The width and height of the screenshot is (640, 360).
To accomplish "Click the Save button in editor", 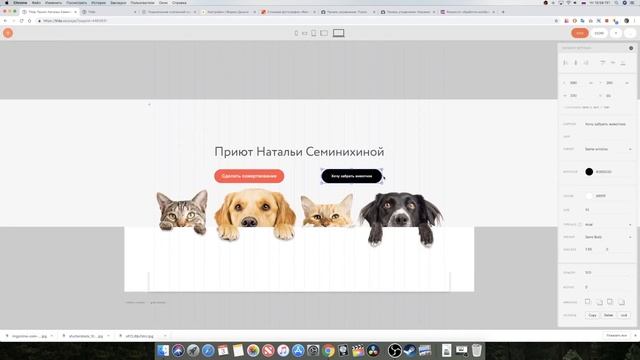I will pyautogui.click(x=580, y=33).
